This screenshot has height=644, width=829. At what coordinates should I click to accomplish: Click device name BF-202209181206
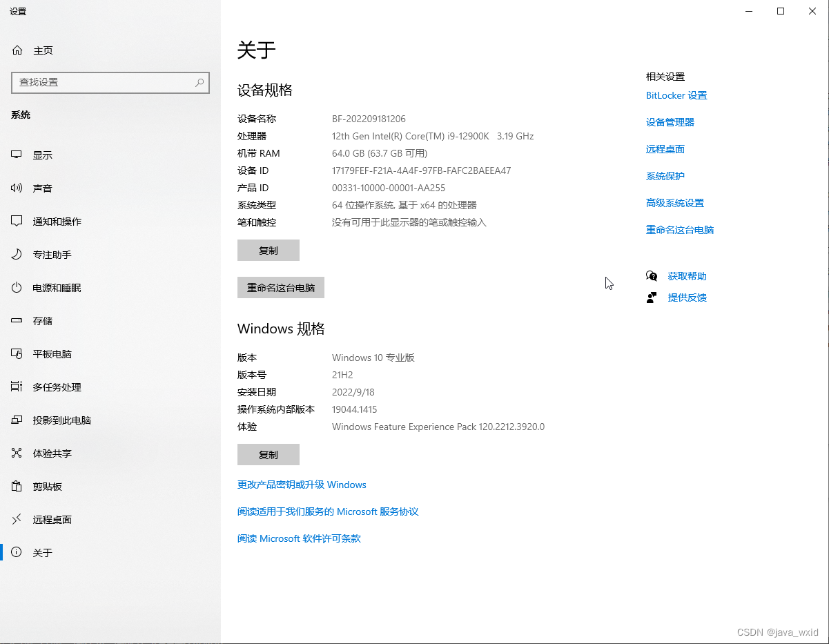[x=369, y=119]
